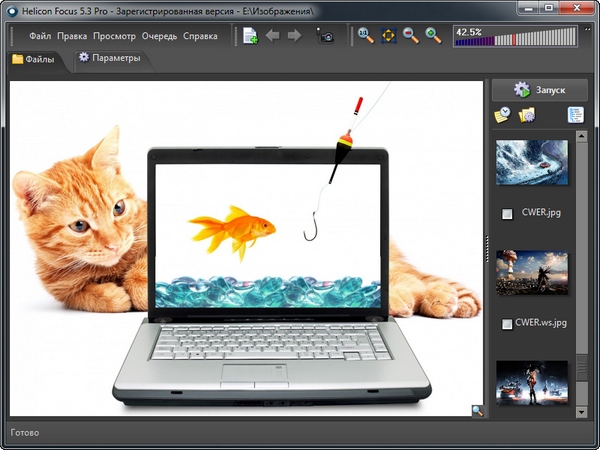
Task: Open the Очередь menu
Action: [158, 36]
